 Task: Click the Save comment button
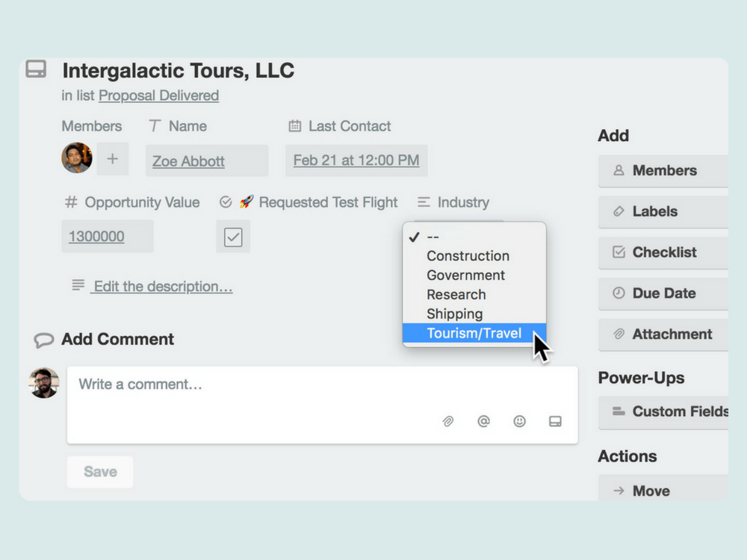click(x=100, y=472)
